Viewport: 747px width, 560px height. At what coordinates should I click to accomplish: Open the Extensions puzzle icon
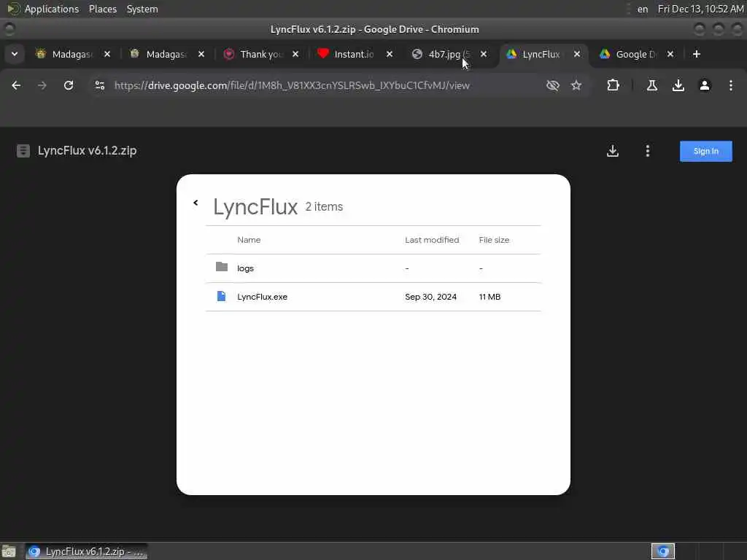pyautogui.click(x=613, y=85)
